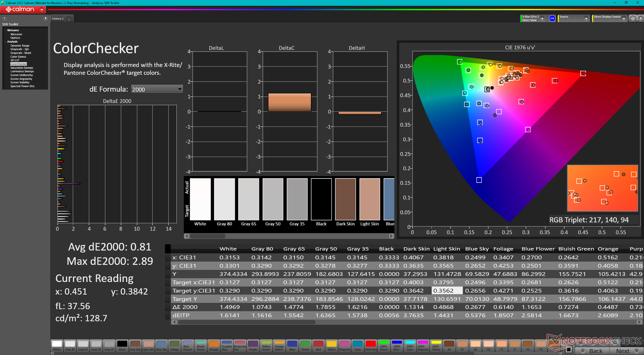
Task: Click the blue 233 meter status circle
Action: 552,18
